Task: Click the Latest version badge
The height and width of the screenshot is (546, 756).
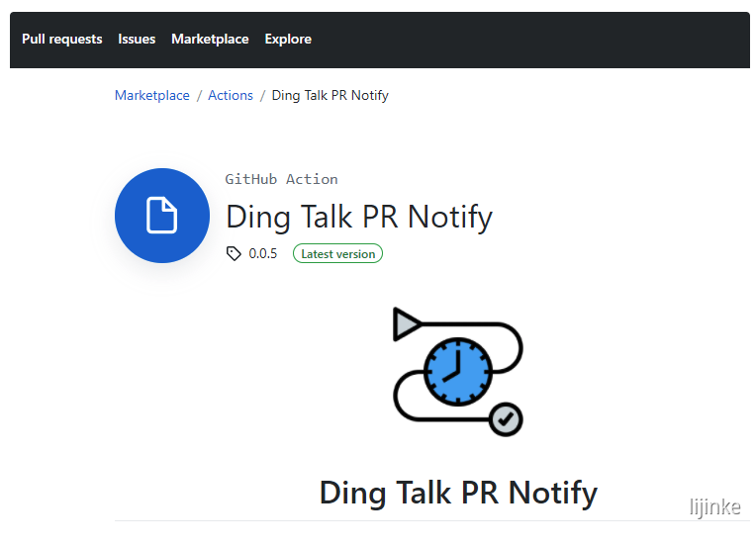Action: point(337,253)
